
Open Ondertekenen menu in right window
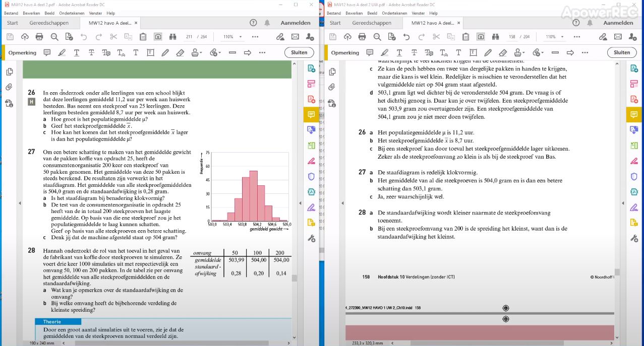pyautogui.click(x=394, y=13)
